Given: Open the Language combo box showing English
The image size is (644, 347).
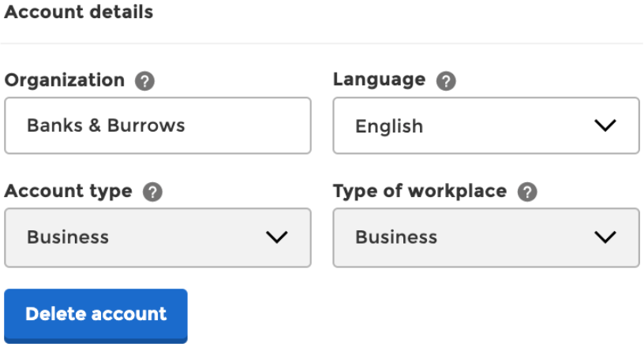Looking at the screenshot, I should pyautogui.click(x=486, y=125).
